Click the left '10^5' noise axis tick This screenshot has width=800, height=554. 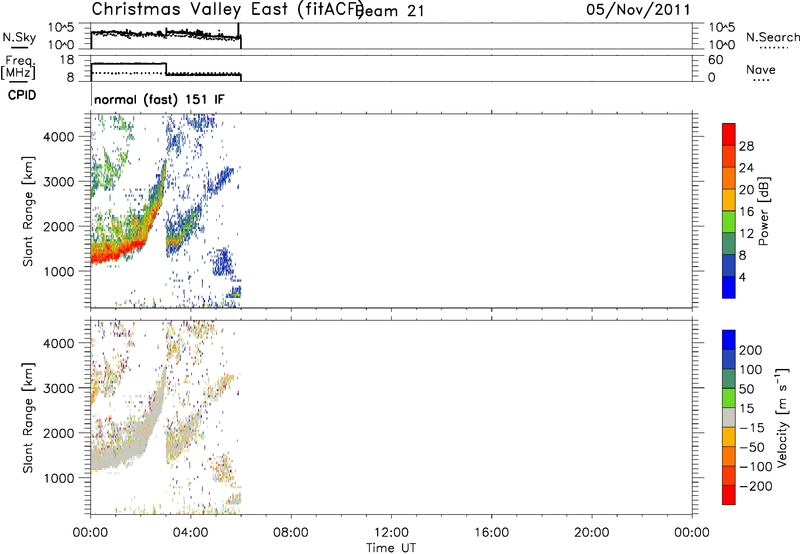coord(61,28)
